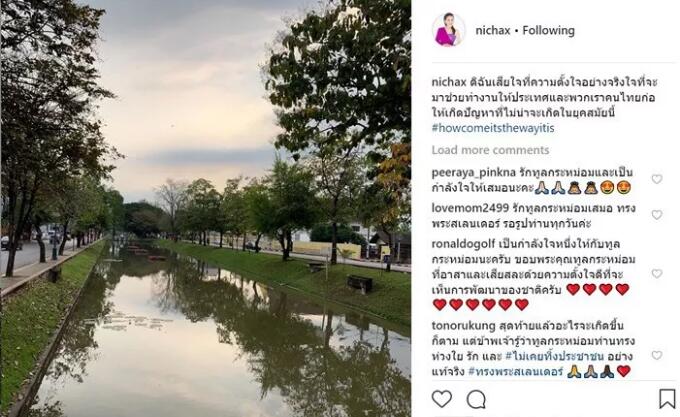Open nichax profile picture

click(x=448, y=30)
